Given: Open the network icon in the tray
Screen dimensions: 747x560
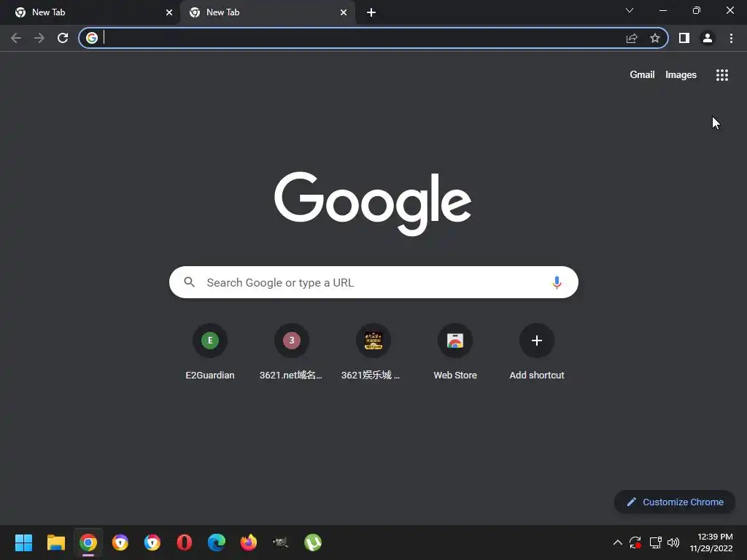Looking at the screenshot, I should [x=655, y=542].
